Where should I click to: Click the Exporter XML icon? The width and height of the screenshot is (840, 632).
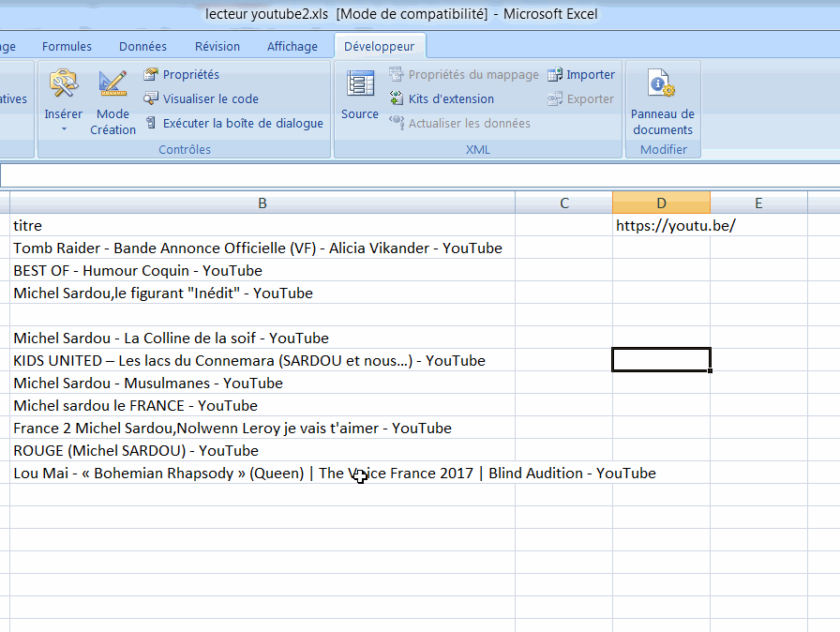[554, 99]
